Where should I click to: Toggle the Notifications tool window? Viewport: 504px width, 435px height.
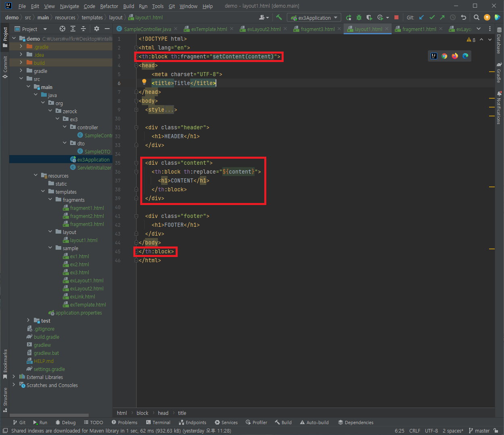(499, 108)
